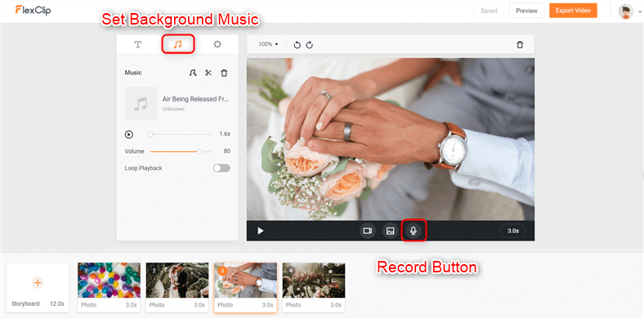Open the 100% zoom dropdown
644x319 pixels.
pos(268,44)
